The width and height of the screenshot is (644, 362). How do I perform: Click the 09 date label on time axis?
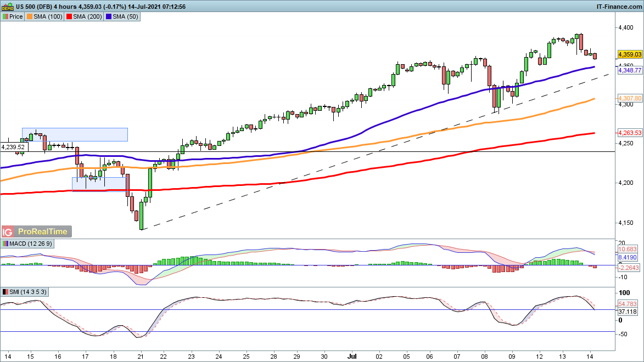click(x=512, y=357)
